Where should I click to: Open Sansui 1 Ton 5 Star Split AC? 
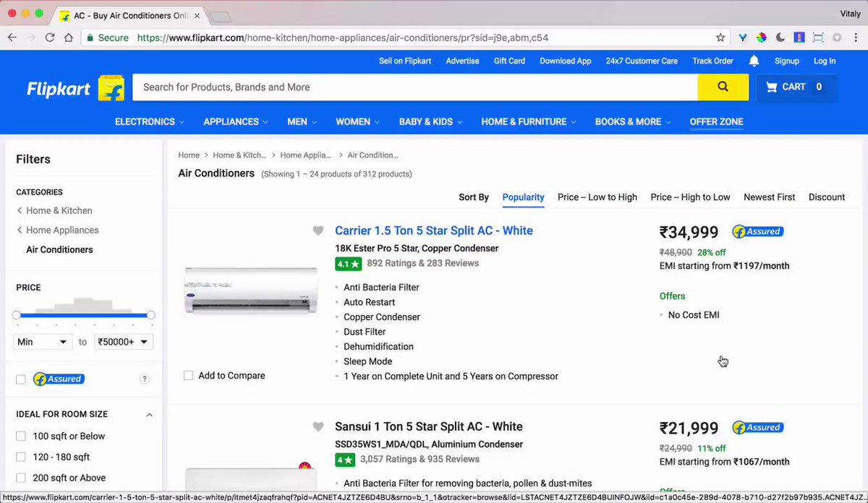[429, 427]
